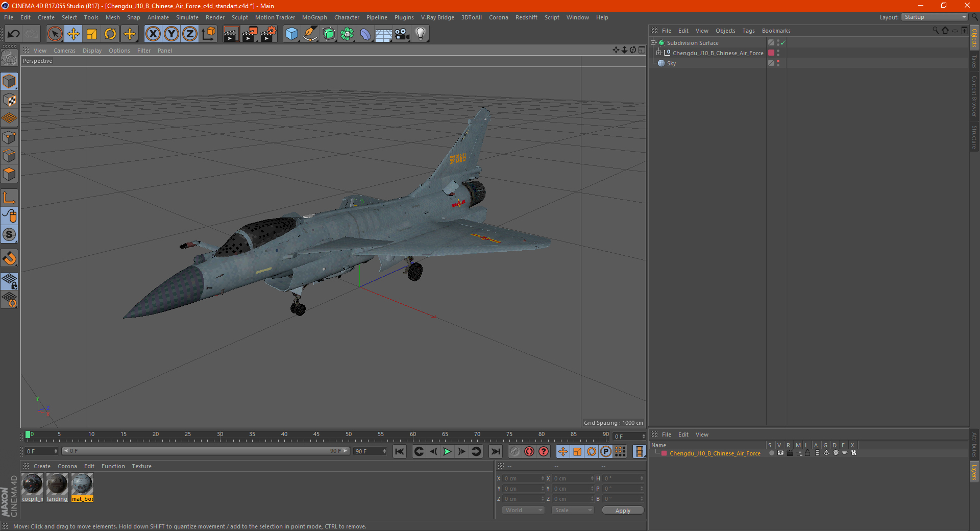Toggle Subdivision Surface green checkmark enable

click(x=782, y=43)
